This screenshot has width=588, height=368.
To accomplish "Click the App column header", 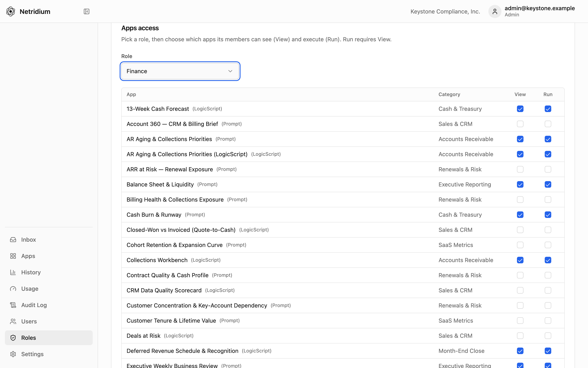I will click(131, 94).
